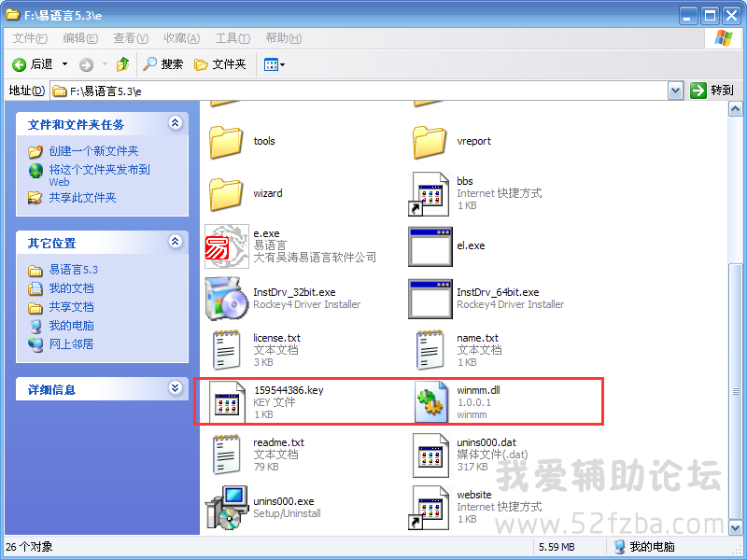Select the InstDrv_64bit.exe icon

tap(430, 299)
